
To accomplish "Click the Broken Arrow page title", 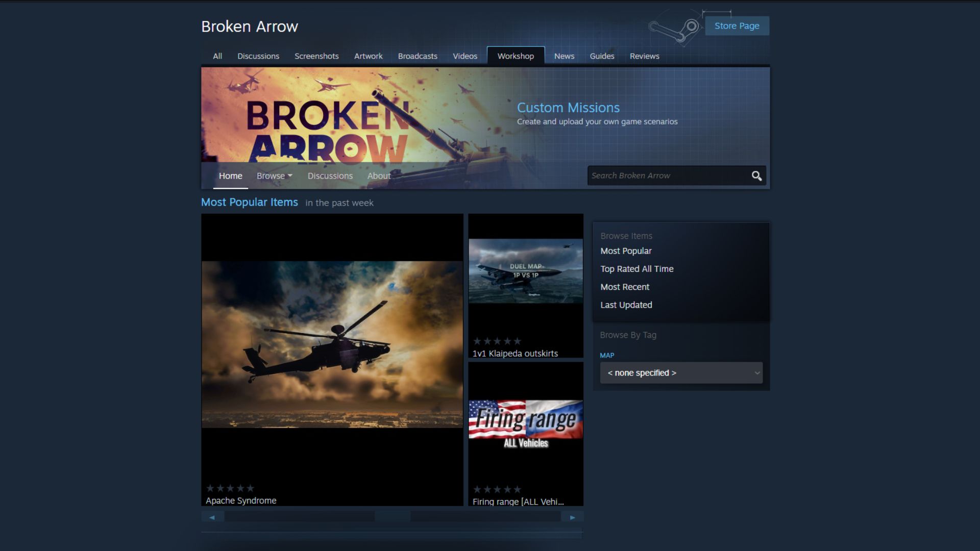I will point(250,27).
